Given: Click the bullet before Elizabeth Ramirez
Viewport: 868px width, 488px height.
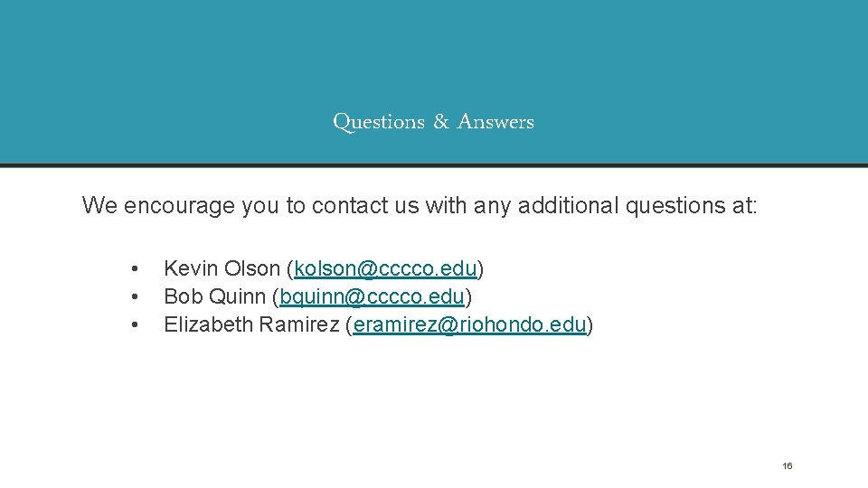Looking at the screenshot, I should click(135, 324).
